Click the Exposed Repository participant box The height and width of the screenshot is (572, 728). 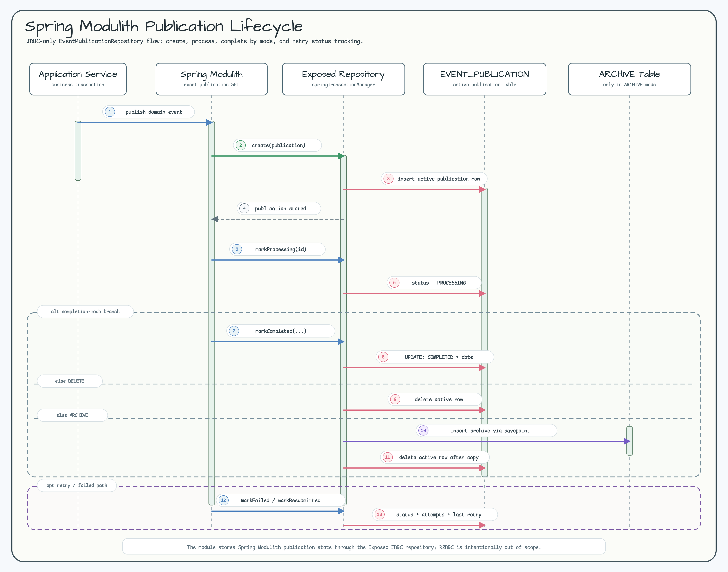[x=343, y=79]
